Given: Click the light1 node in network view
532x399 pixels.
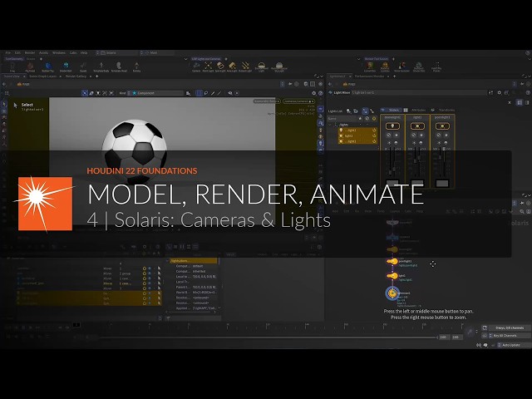Looking at the screenshot, I should pos(392,276).
